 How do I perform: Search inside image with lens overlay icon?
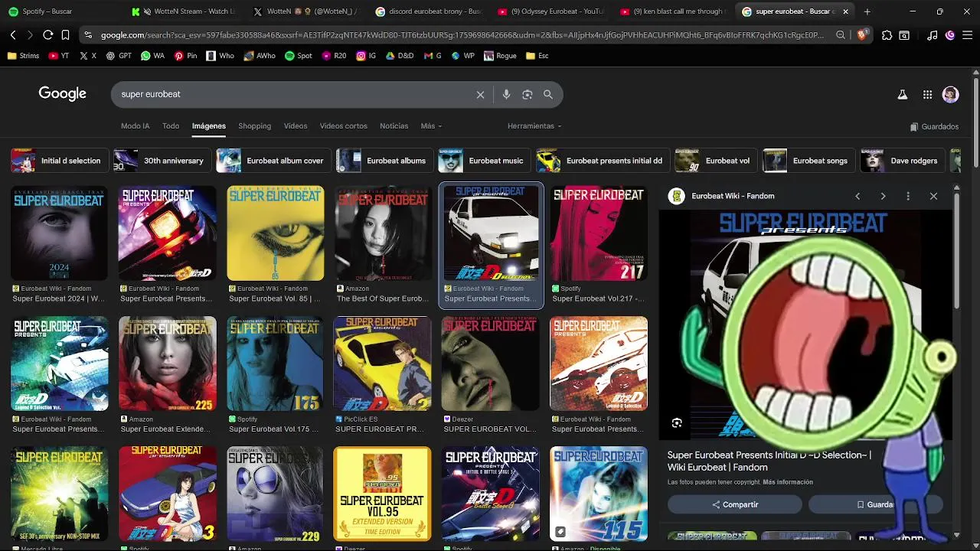(x=677, y=422)
